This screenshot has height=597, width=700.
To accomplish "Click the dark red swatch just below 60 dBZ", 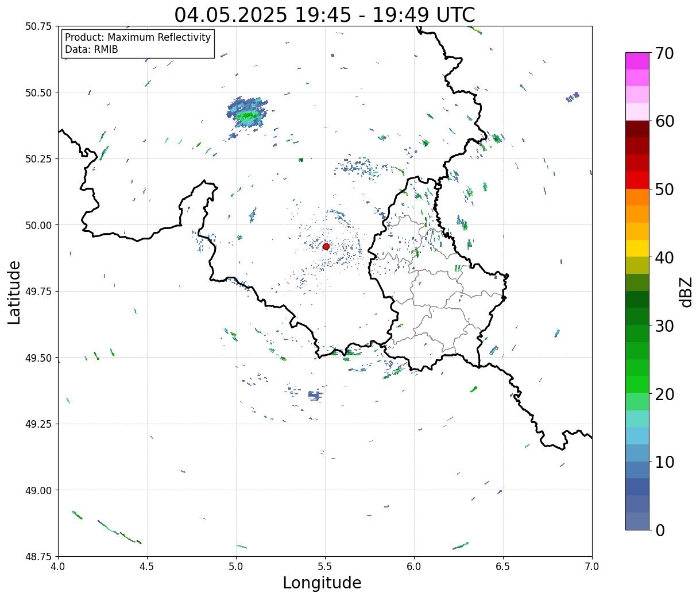I will coord(637,129).
